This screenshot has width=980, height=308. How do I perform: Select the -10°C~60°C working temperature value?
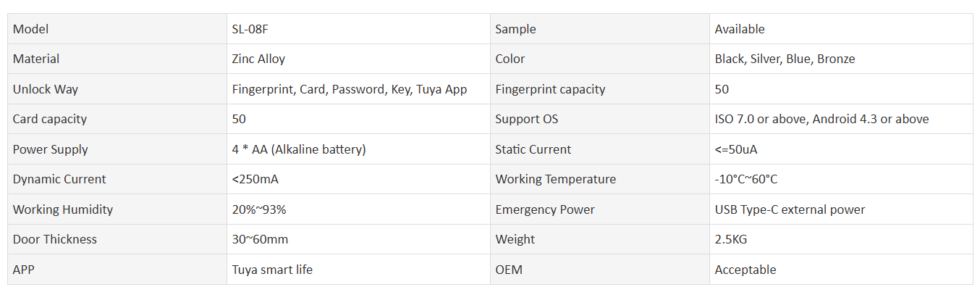coord(746,179)
